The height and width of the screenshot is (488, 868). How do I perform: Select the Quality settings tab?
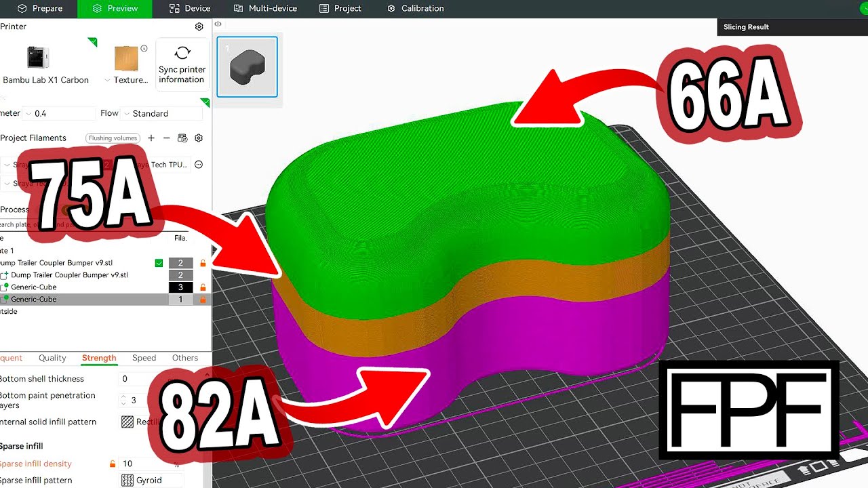point(52,358)
